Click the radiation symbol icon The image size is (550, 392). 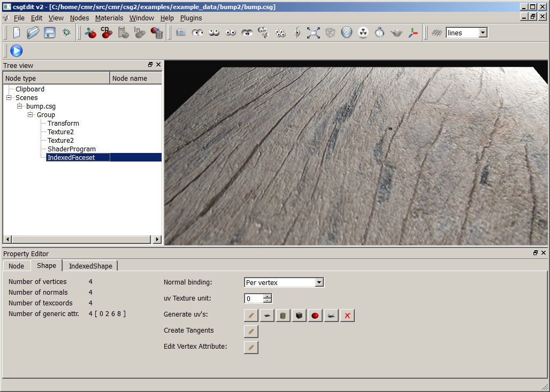click(363, 33)
